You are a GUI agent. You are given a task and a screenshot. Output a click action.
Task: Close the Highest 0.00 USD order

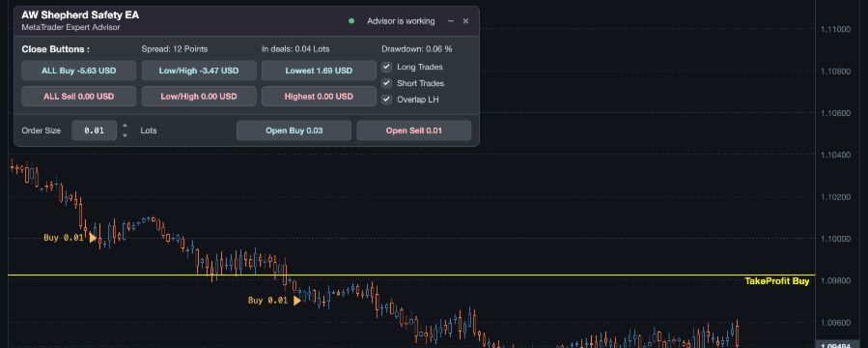tap(319, 96)
